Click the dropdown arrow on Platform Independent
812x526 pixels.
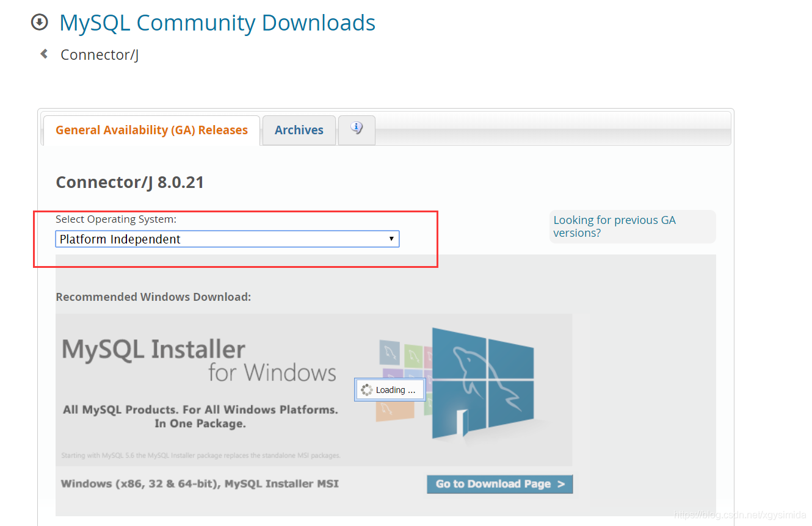click(x=391, y=239)
